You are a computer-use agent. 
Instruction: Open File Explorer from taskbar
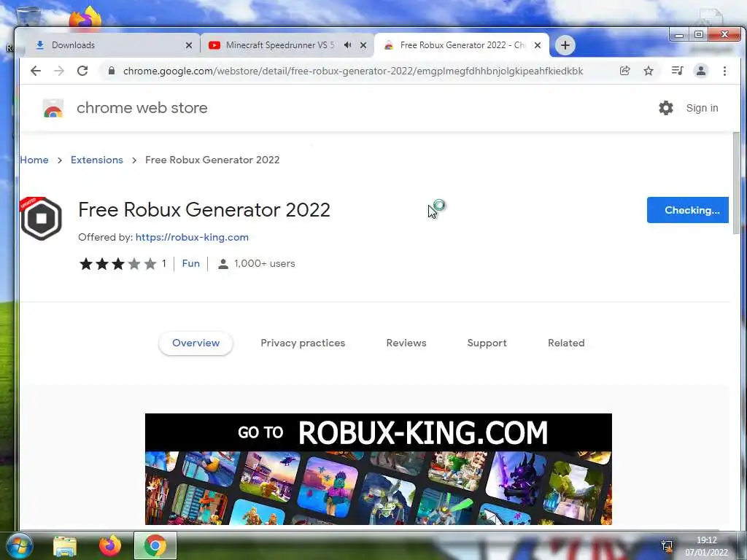[x=65, y=545]
